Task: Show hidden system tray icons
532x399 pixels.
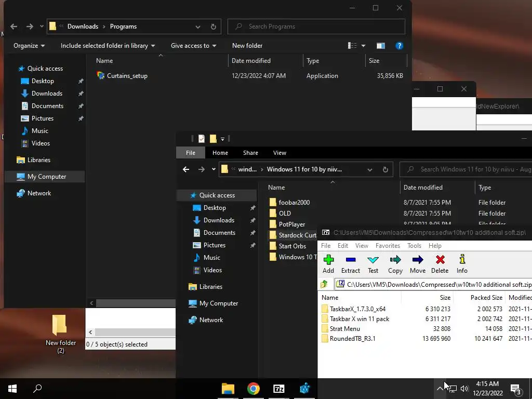Action: pyautogui.click(x=440, y=389)
